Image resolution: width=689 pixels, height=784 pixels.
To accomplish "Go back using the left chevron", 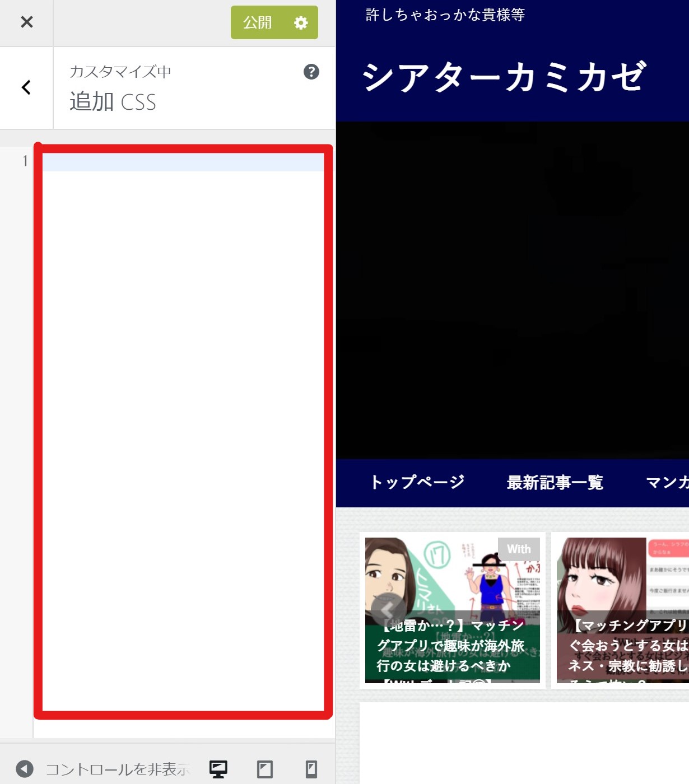I will point(26,87).
